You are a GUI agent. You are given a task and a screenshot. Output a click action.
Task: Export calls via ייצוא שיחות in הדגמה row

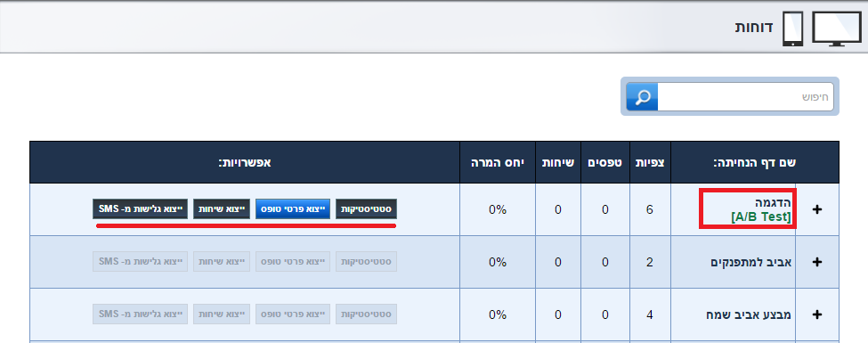pyautogui.click(x=222, y=208)
